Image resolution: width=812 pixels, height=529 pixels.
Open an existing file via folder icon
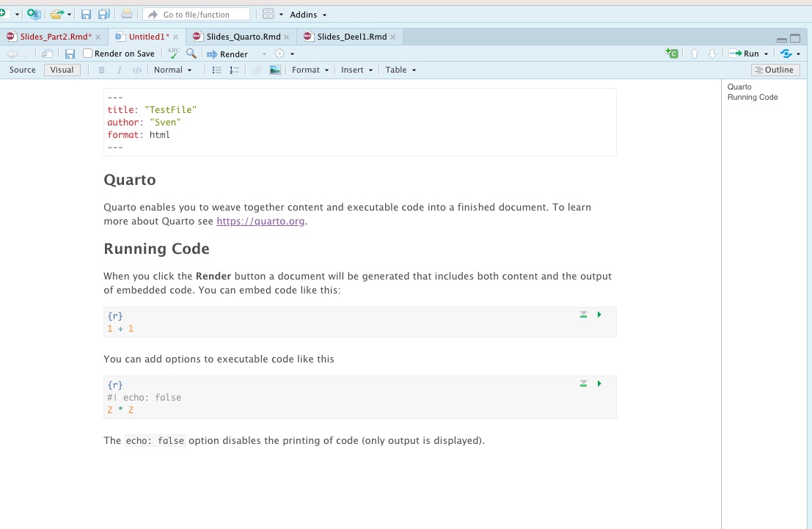click(56, 14)
